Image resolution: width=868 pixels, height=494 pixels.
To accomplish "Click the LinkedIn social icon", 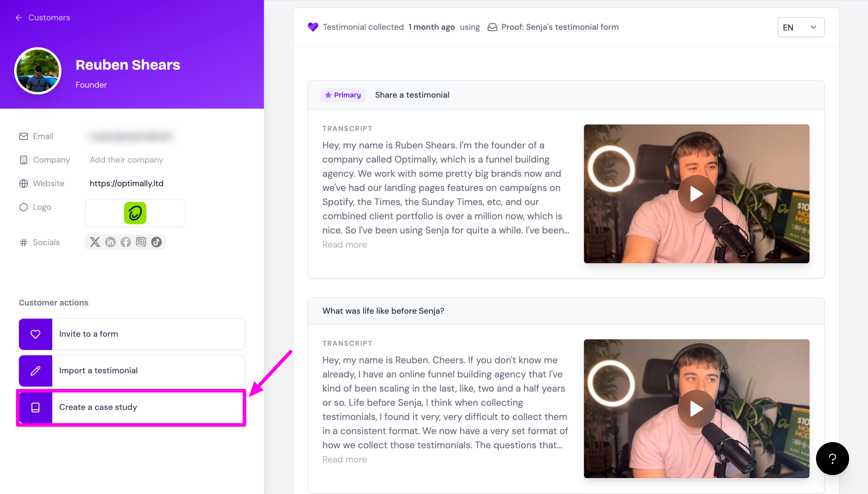I will (x=110, y=242).
